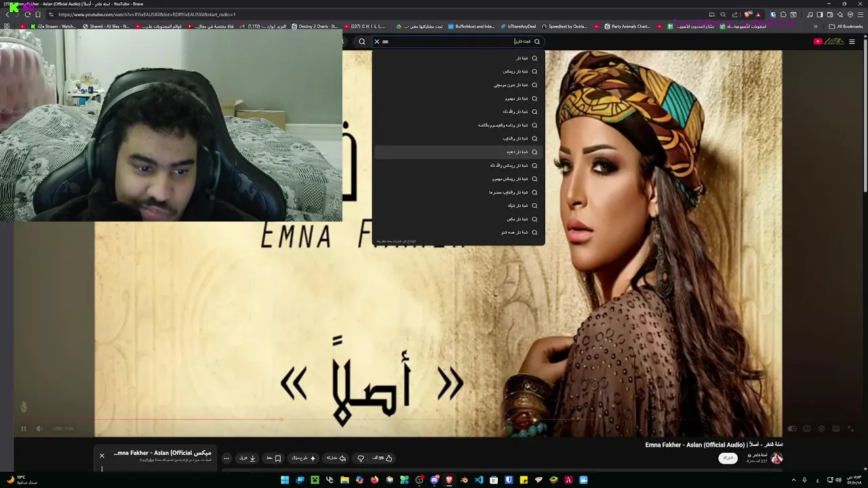This screenshot has height=488, width=868.
Task: Open the Windows Start menu
Action: pos(285,480)
